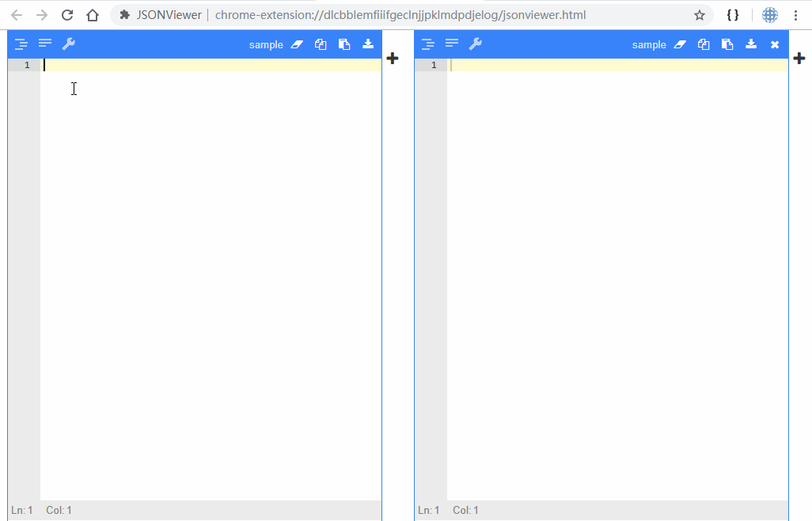The height and width of the screenshot is (521, 812).
Task: Click the format/beautify JSON icon in left panel
Action: pos(21,44)
